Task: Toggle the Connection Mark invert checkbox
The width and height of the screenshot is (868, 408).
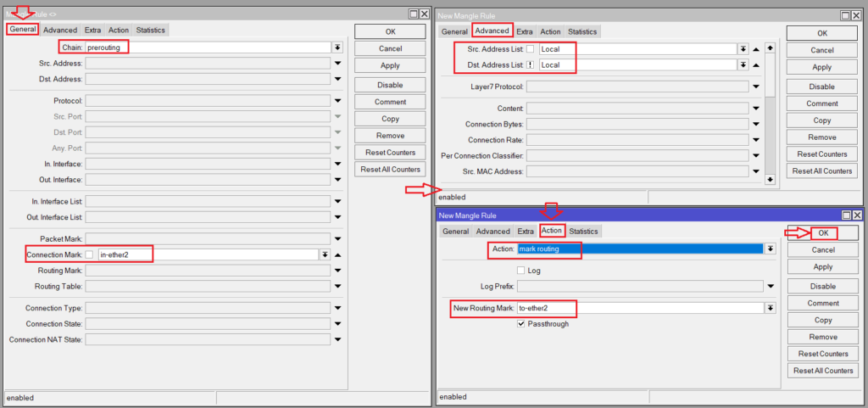Action: point(90,254)
